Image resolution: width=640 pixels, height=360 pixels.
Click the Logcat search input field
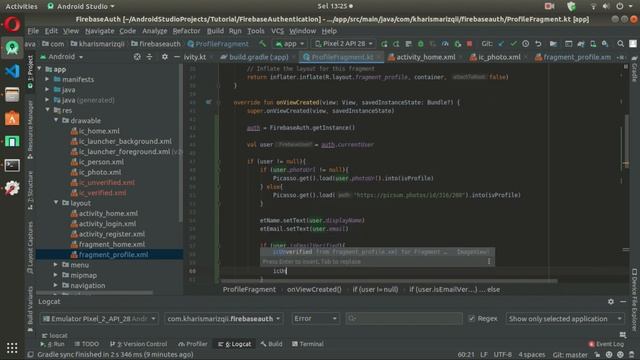pos(404,318)
